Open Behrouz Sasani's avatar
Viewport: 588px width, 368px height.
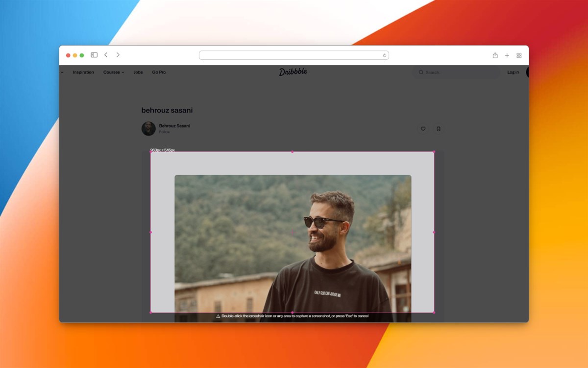(148, 129)
